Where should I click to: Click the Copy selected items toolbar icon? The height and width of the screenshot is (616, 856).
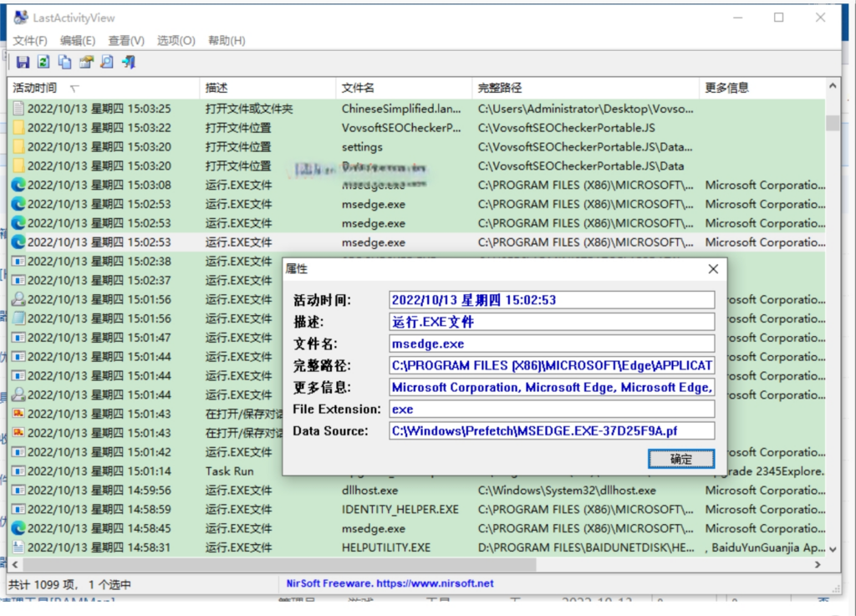coord(64,62)
